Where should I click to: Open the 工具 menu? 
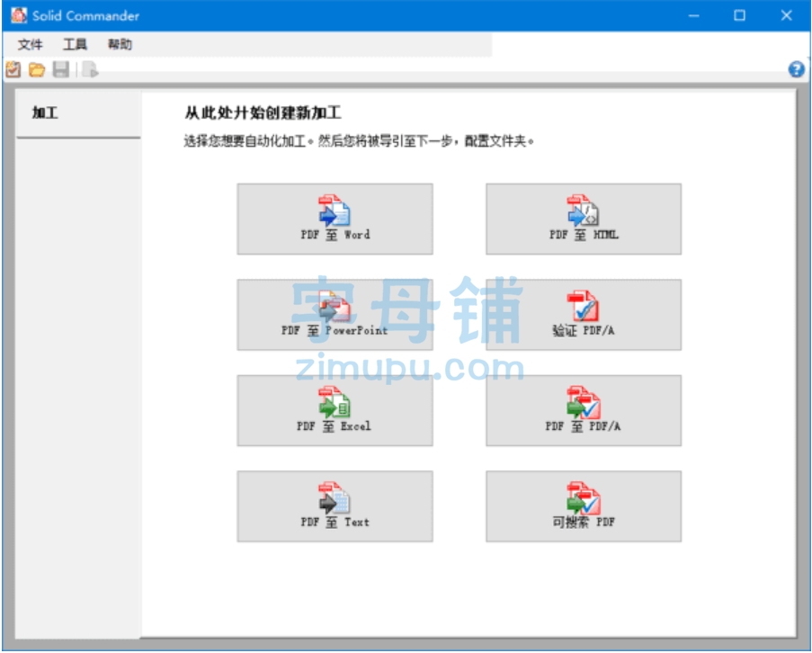point(76,45)
